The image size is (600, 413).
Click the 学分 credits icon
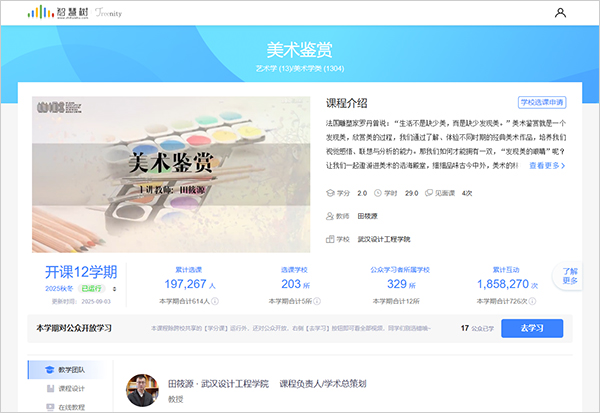pyautogui.click(x=331, y=193)
